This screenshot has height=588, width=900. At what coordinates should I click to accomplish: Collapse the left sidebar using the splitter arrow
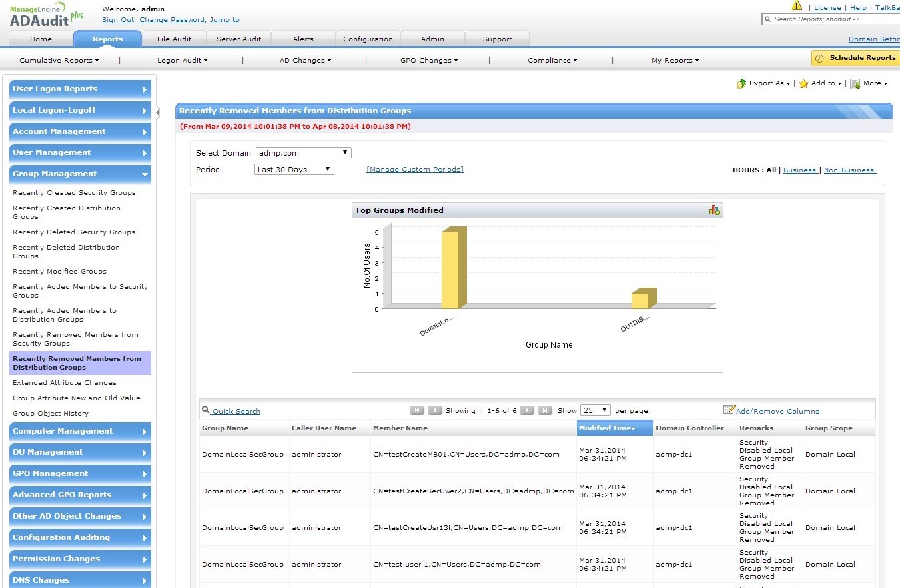(158, 111)
